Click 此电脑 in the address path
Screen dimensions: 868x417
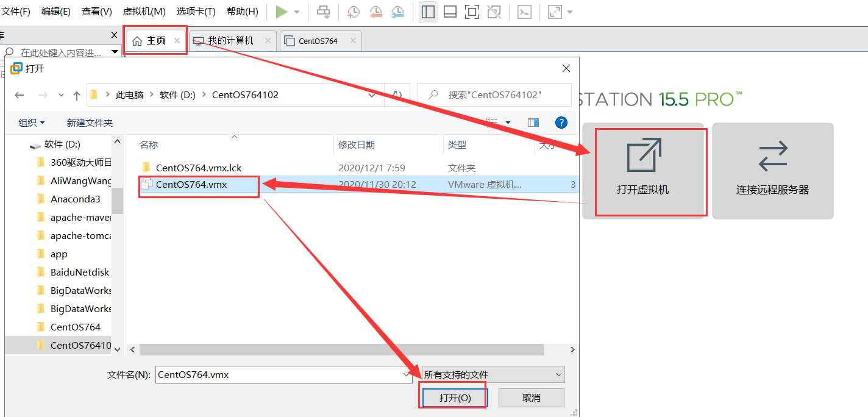click(129, 95)
